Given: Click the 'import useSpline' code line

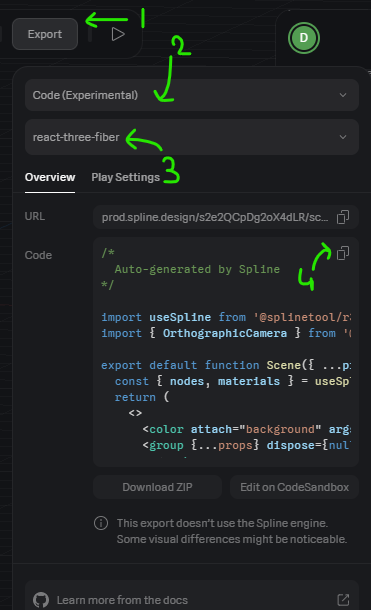Looking at the screenshot, I should coord(226,317).
